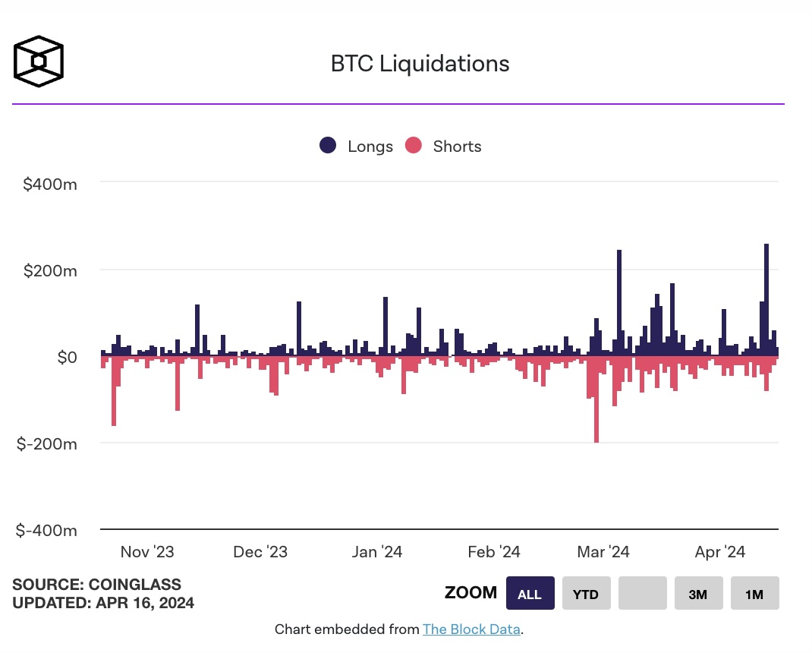The width and height of the screenshot is (812, 653).
Task: Toggle the Longs series label
Action: (x=370, y=147)
